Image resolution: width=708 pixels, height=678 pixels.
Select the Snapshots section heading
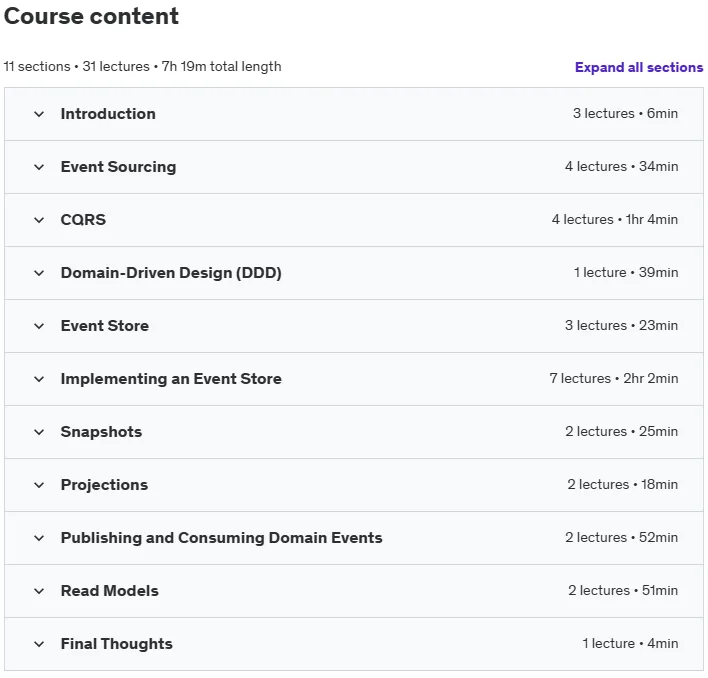pyautogui.click(x=101, y=432)
